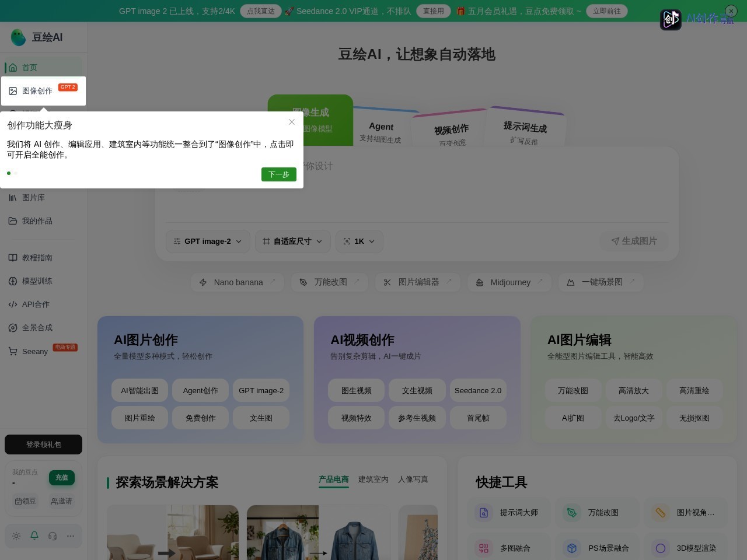747x560 pixels.
Task: Click 图片重绘 button
Action: (x=140, y=418)
